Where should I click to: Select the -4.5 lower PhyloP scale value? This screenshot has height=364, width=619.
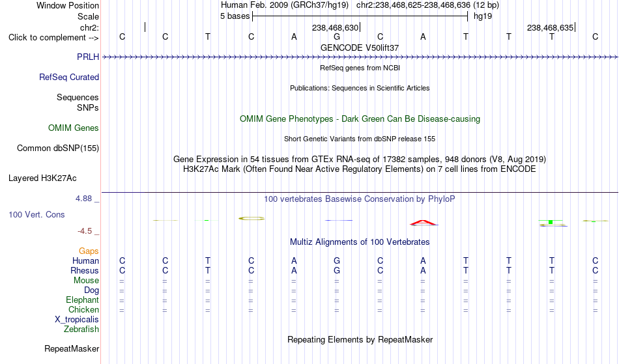[x=85, y=231]
